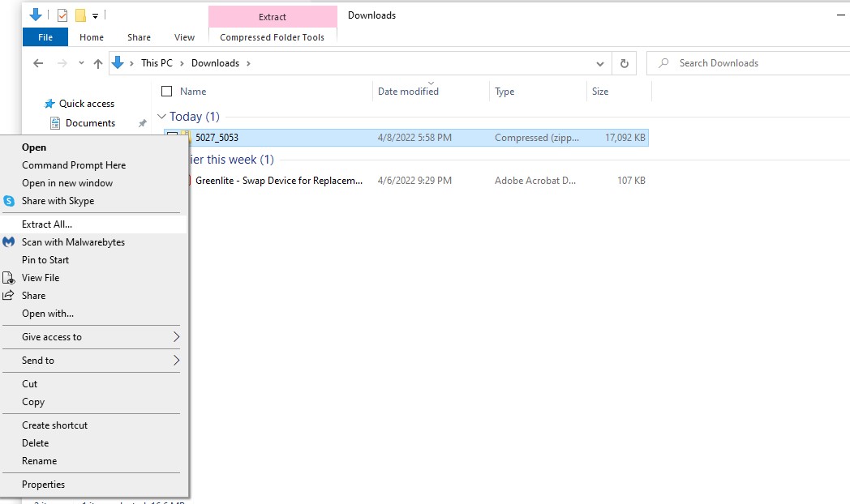Viewport: 850px width, 504px height.
Task: Choose Extract All... from the context menu
Action: [x=47, y=224]
